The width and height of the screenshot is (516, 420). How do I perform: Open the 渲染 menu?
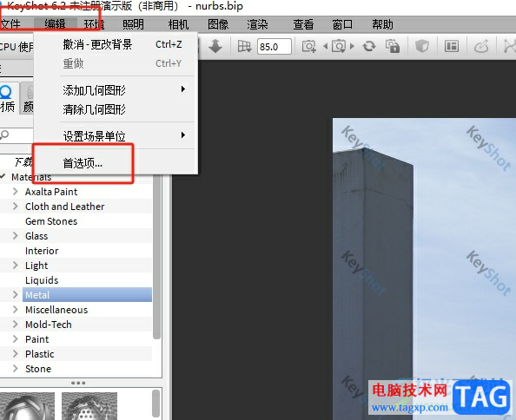click(257, 24)
